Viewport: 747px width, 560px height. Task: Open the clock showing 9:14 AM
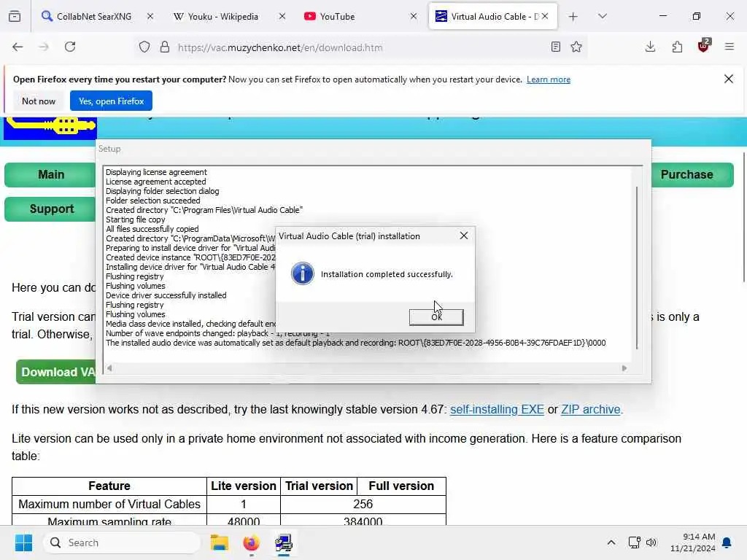point(692,542)
